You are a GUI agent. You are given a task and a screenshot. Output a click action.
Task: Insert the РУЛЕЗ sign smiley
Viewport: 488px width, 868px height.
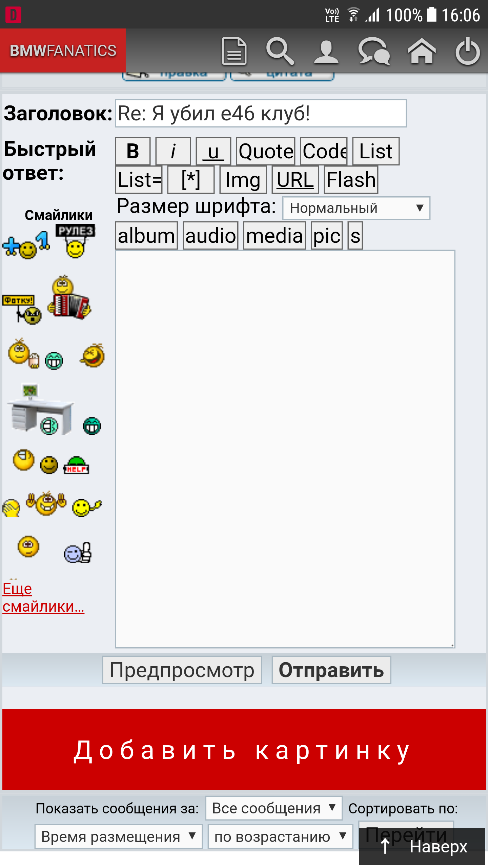tap(75, 241)
